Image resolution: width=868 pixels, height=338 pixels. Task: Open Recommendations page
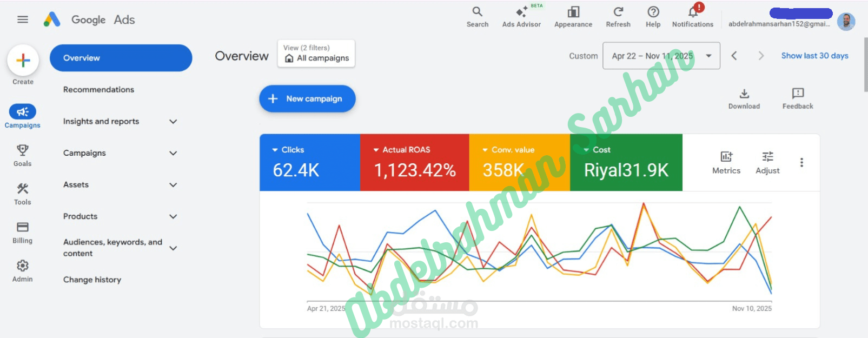coord(98,89)
